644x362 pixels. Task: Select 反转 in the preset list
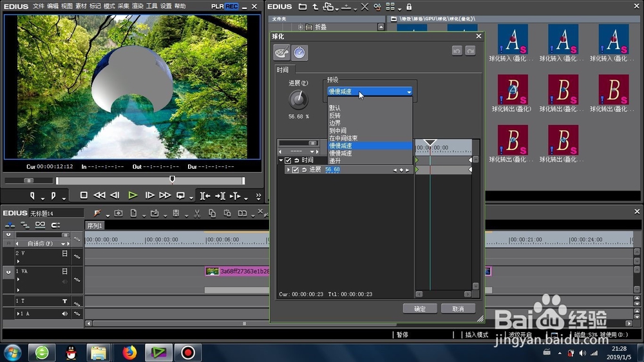tap(370, 115)
